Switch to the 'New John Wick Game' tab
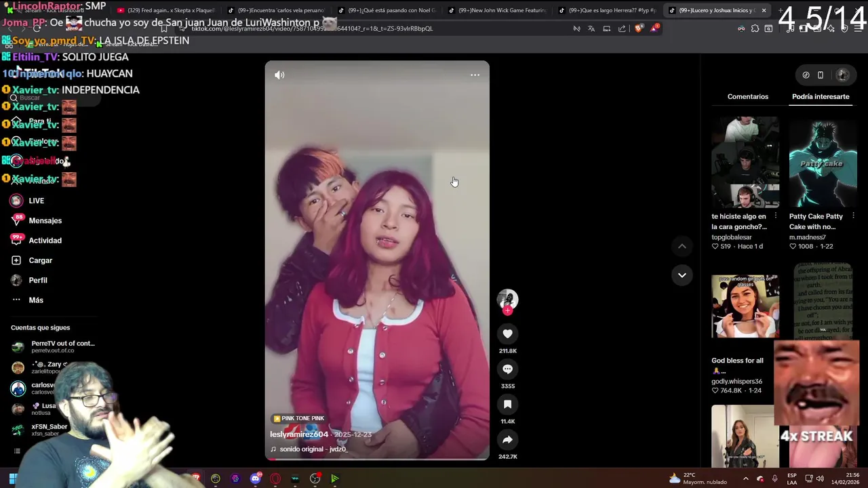 tap(498, 10)
